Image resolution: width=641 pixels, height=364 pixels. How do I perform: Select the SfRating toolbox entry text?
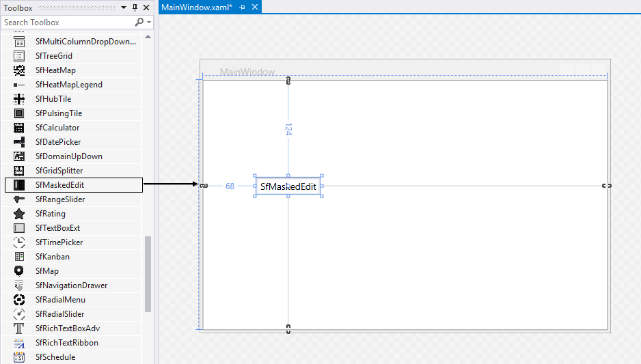coord(51,214)
